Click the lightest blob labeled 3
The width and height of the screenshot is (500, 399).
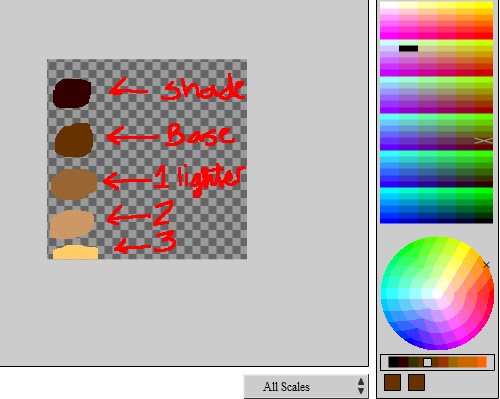[75, 252]
